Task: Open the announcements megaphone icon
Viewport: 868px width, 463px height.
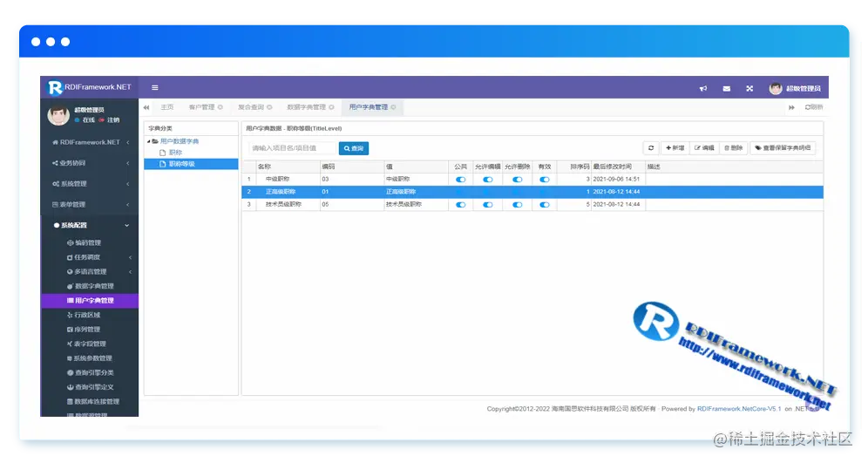Action: (703, 89)
